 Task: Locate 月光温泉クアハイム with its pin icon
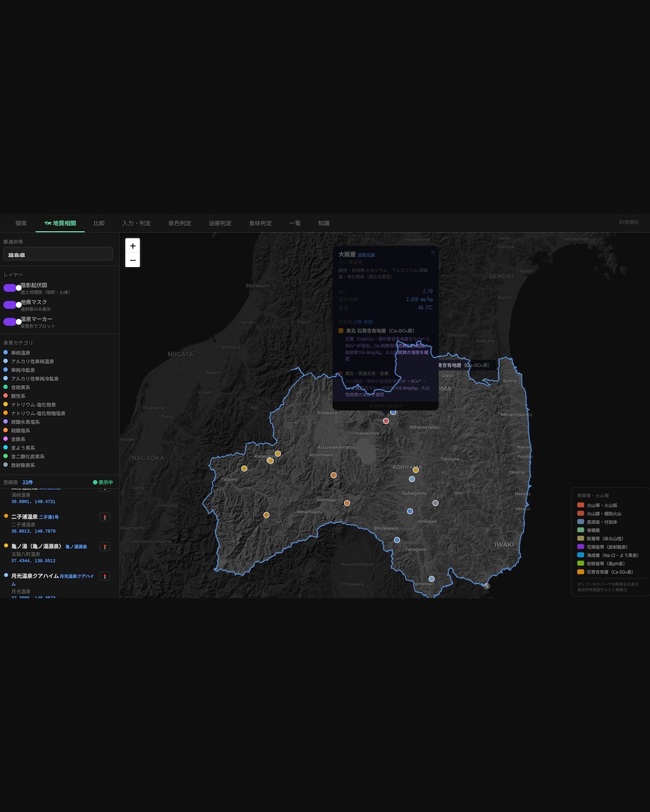pyautogui.click(x=105, y=577)
